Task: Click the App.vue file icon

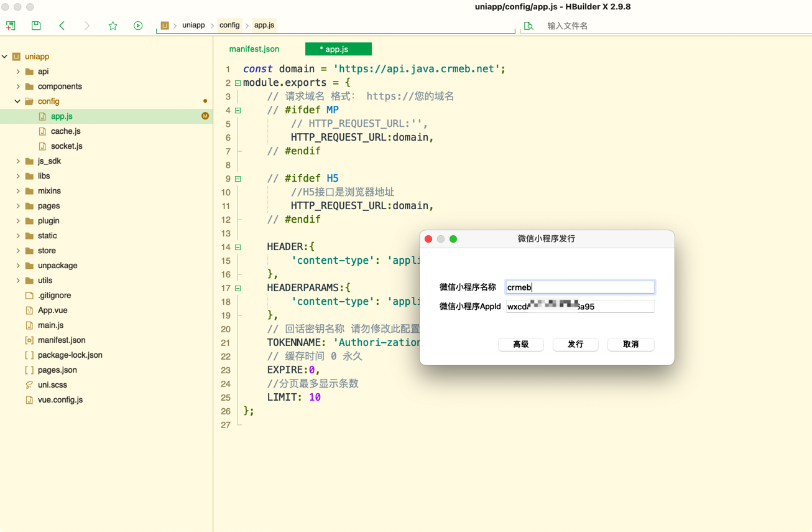Action: point(29,310)
